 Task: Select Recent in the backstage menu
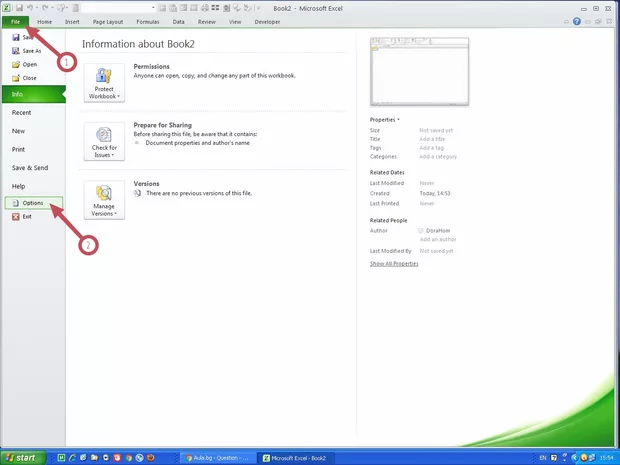click(21, 113)
